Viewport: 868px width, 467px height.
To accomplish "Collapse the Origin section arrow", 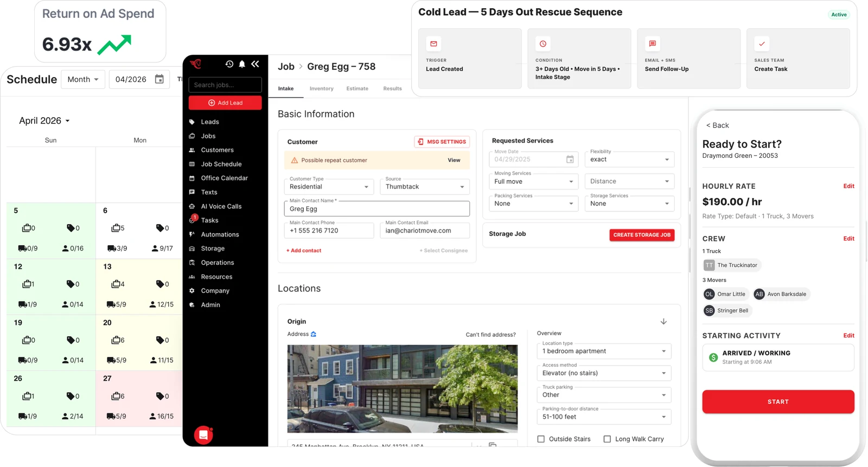I will point(663,322).
